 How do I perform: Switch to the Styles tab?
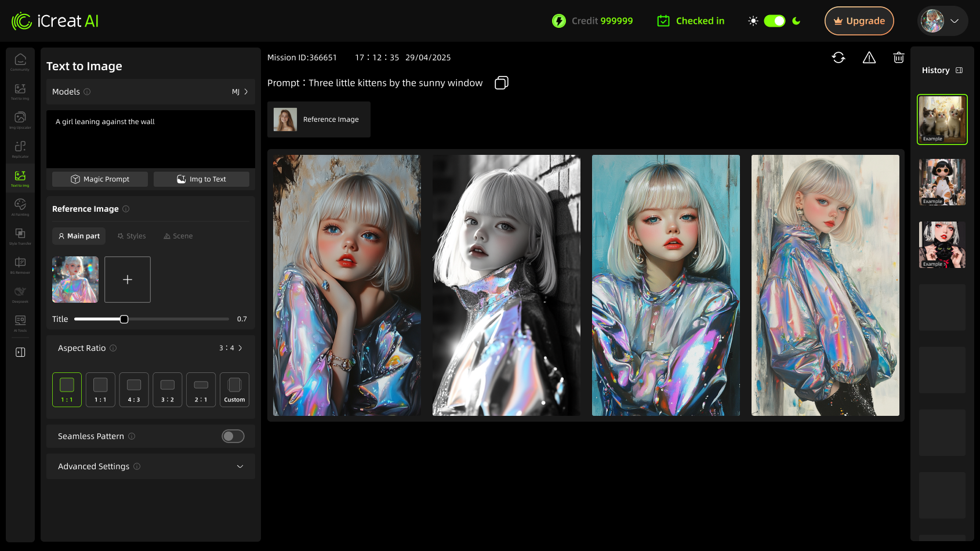click(131, 236)
